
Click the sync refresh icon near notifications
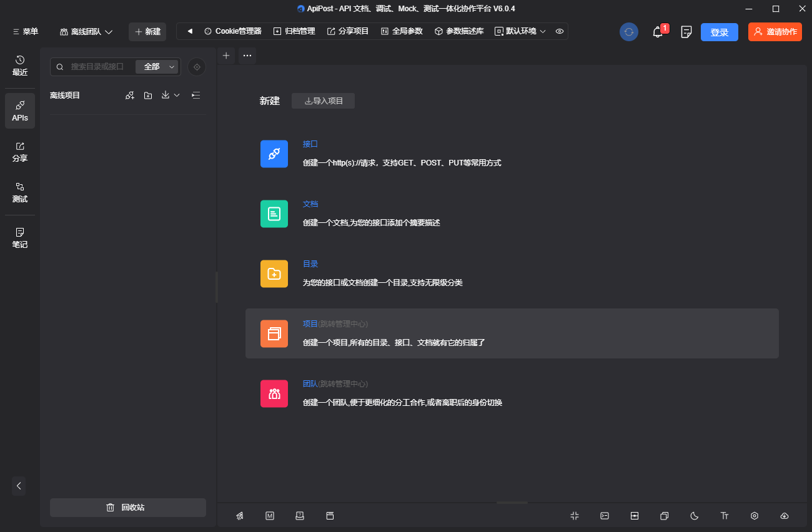click(x=628, y=31)
